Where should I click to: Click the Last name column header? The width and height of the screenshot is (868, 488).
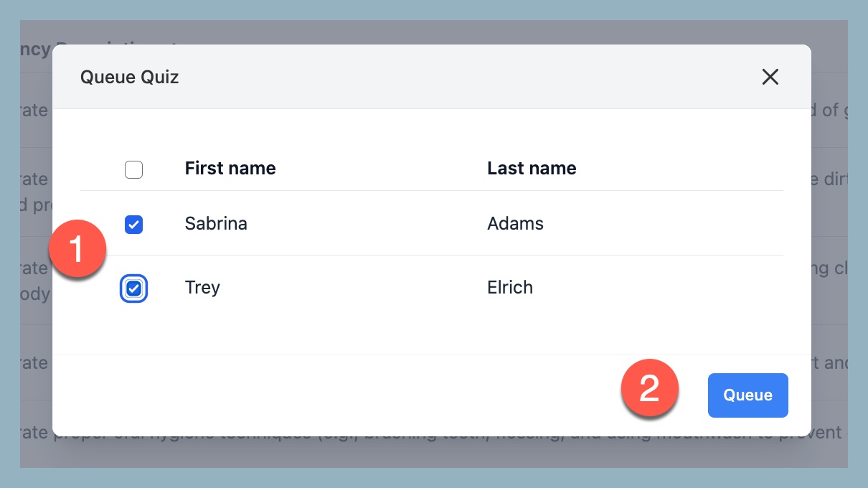pos(532,169)
